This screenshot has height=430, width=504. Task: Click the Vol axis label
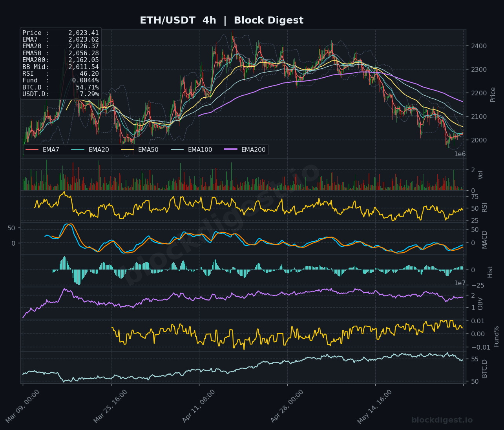pyautogui.click(x=480, y=175)
